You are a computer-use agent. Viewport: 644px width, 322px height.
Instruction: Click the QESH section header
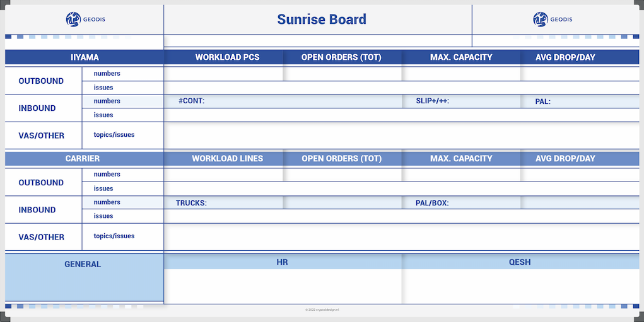[x=520, y=262]
